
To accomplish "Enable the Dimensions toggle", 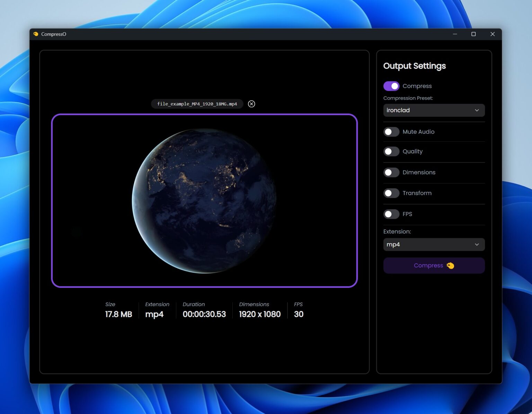I will point(391,172).
